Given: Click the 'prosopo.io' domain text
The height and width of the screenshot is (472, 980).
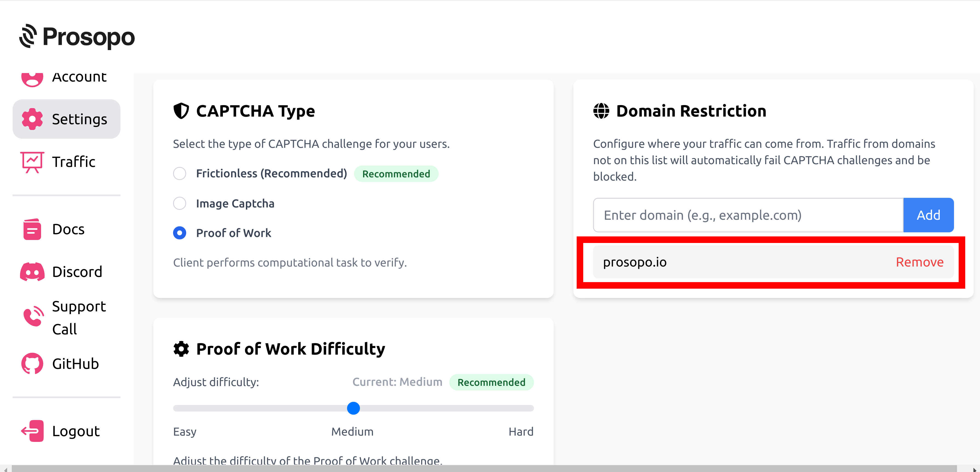Looking at the screenshot, I should pyautogui.click(x=634, y=262).
